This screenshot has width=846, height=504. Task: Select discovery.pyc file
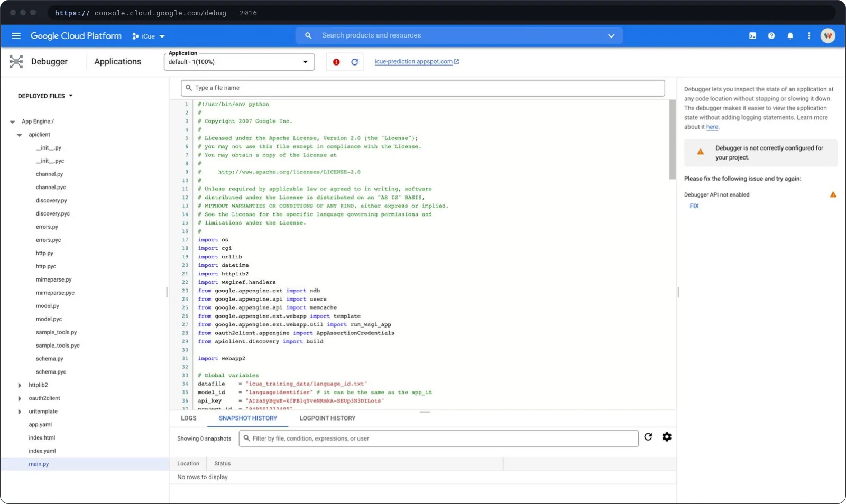[53, 214]
